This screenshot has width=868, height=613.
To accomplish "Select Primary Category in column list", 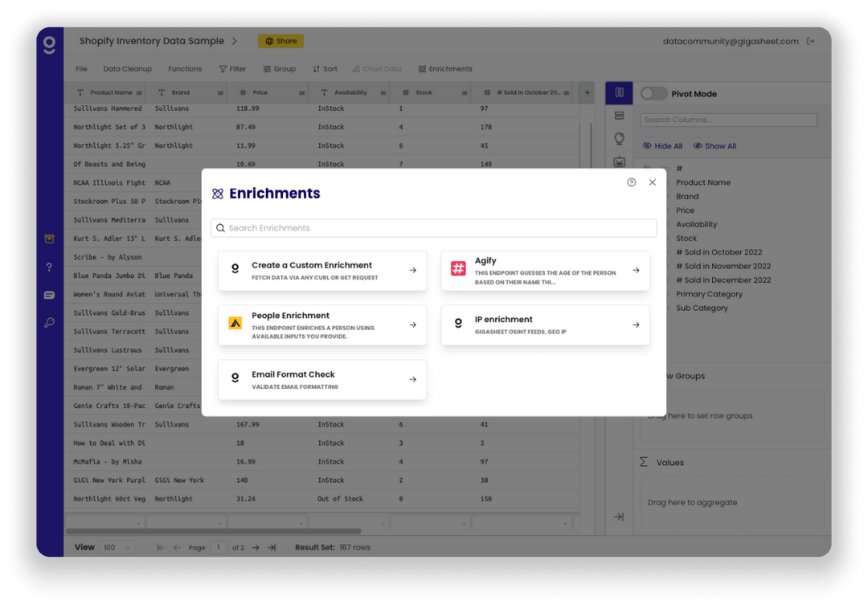I will 709,294.
